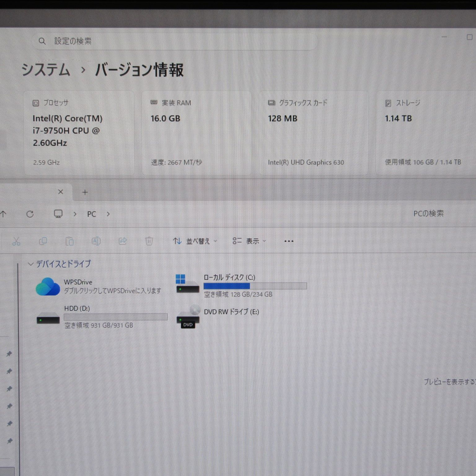Click the magnifier icon in Settings search

pos(42,41)
